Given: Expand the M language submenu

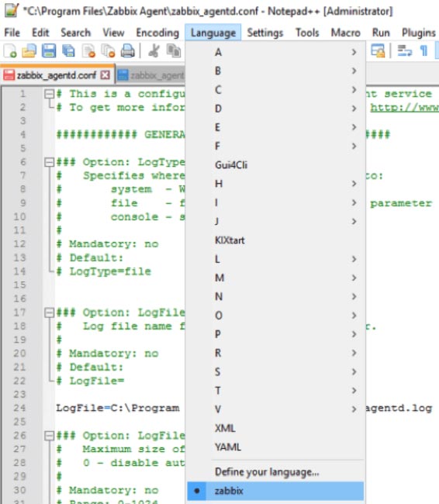Looking at the screenshot, I should click(275, 278).
